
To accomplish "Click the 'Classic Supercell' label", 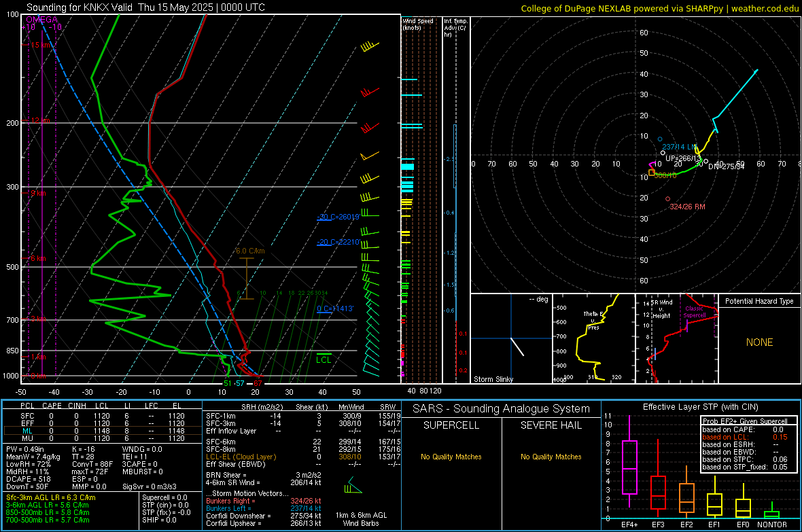I will coord(695,312).
